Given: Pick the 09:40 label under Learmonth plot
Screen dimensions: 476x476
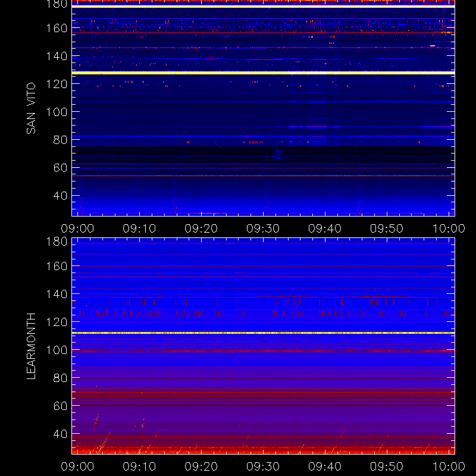Looking at the screenshot, I should 325,466.
